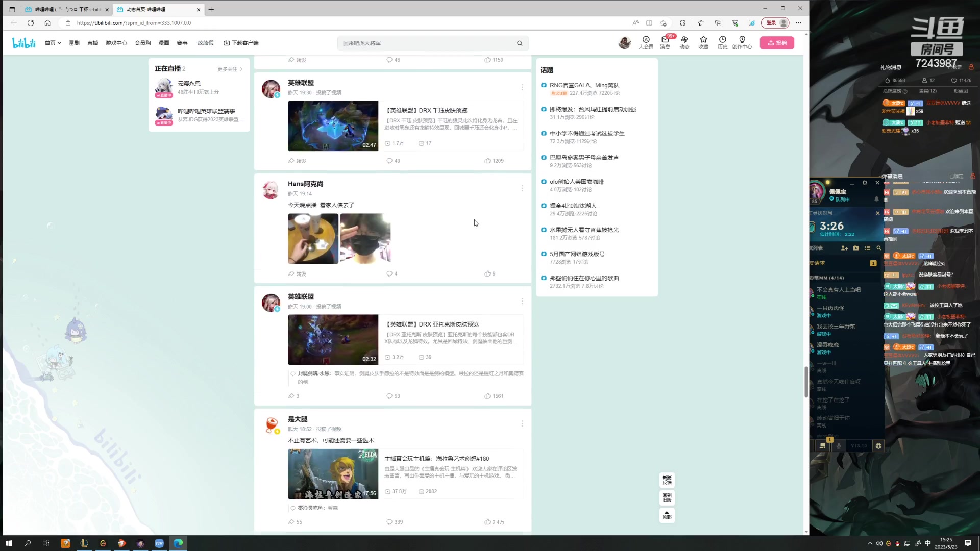The image size is (980, 551).
Task: Open the Edge favorites list icon
Action: click(x=701, y=23)
